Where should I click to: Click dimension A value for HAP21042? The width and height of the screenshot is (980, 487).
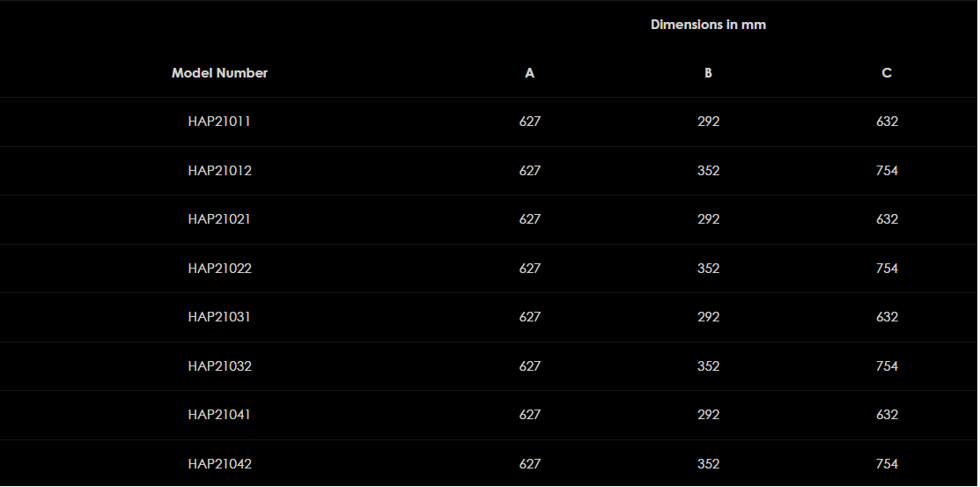coord(529,464)
